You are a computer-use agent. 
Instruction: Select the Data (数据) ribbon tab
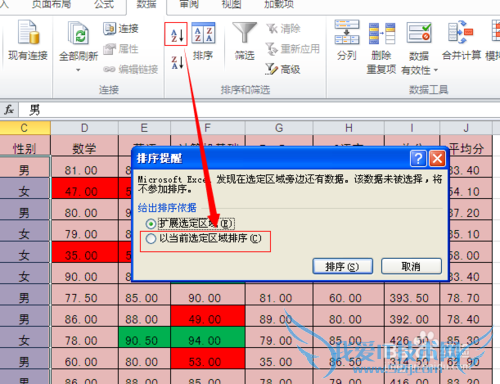(146, 5)
